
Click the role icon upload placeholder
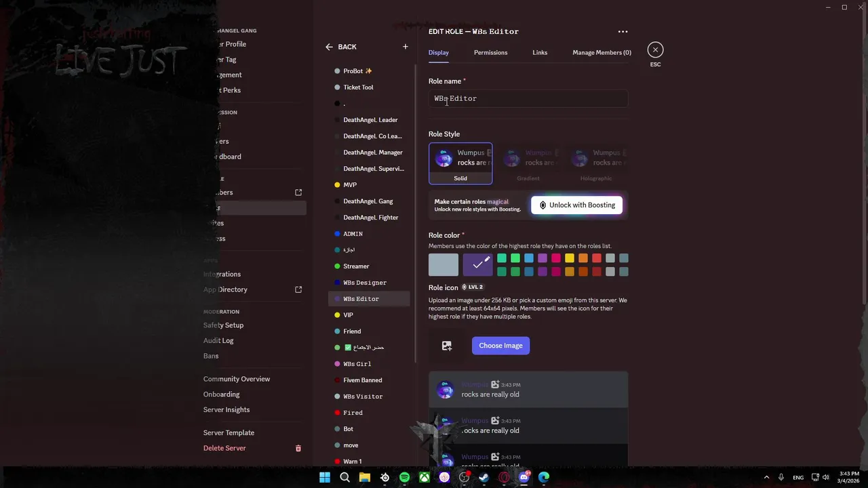(x=447, y=346)
